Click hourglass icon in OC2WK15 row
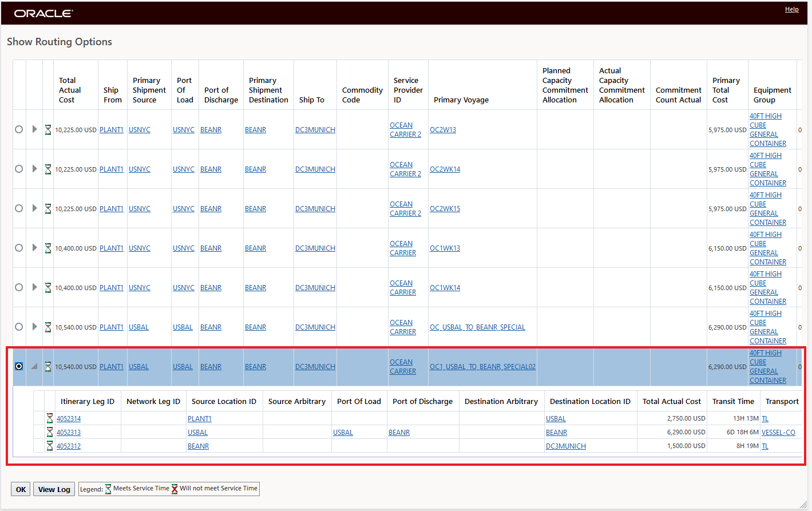The width and height of the screenshot is (812, 511). point(48,208)
